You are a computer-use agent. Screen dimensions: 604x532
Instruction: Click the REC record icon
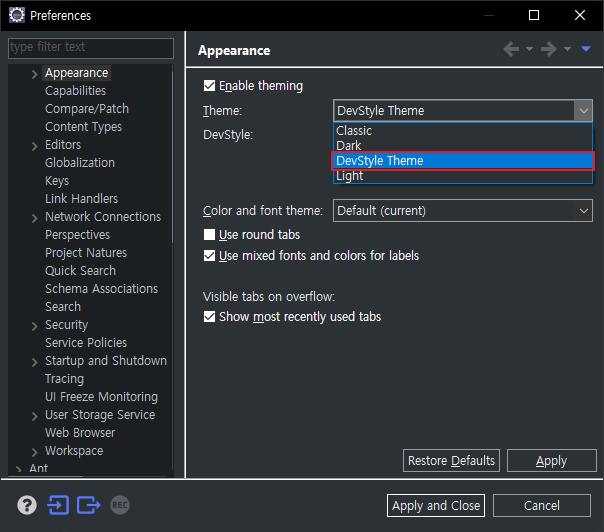tap(120, 505)
